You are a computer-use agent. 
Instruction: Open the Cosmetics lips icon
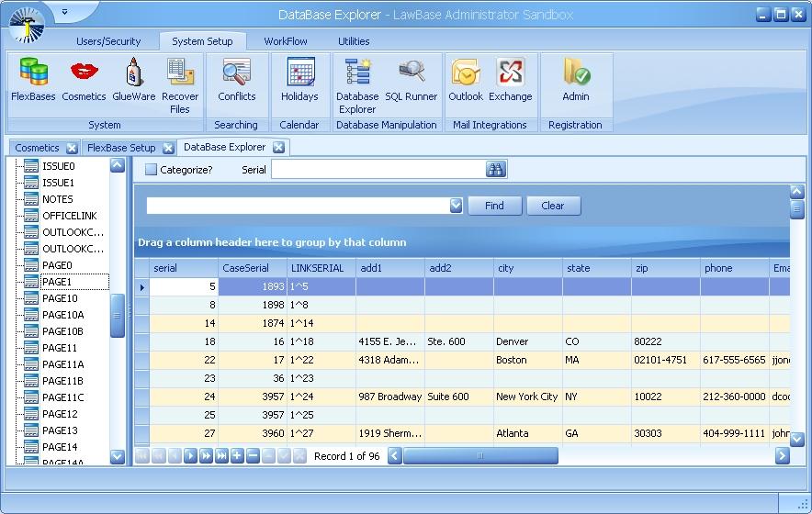84,79
